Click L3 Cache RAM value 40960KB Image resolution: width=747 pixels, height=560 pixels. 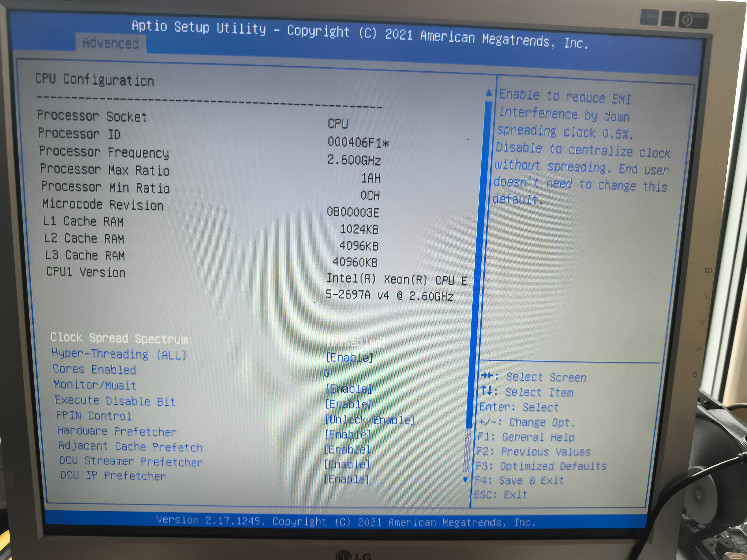coord(355,262)
